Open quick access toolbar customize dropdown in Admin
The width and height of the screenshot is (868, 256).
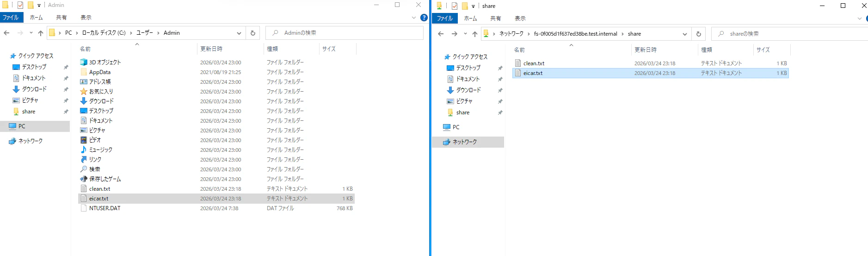(x=39, y=6)
